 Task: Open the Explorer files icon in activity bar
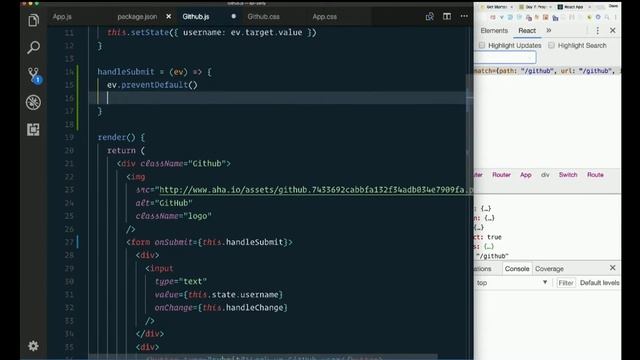click(33, 20)
